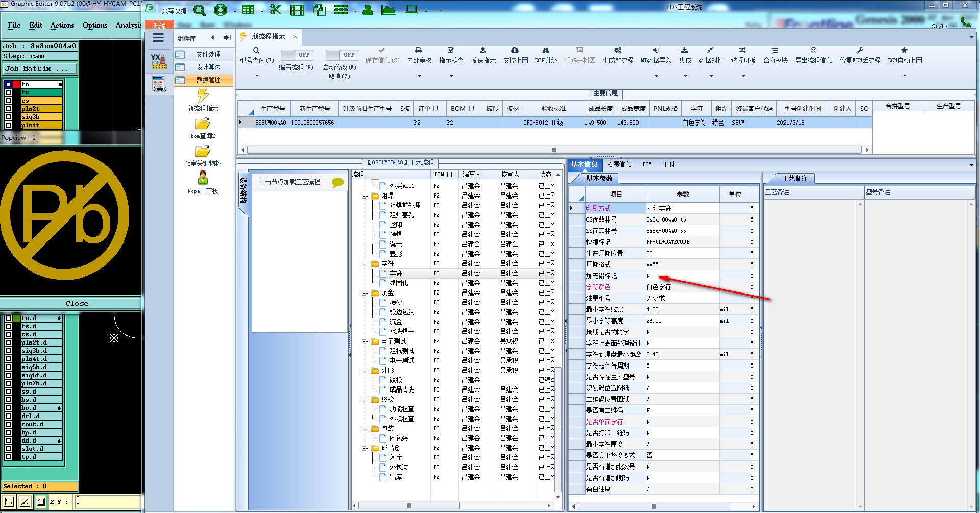Toggle the 启动修改 OFF switch
This screenshot has height=513, width=980.
coord(342,55)
